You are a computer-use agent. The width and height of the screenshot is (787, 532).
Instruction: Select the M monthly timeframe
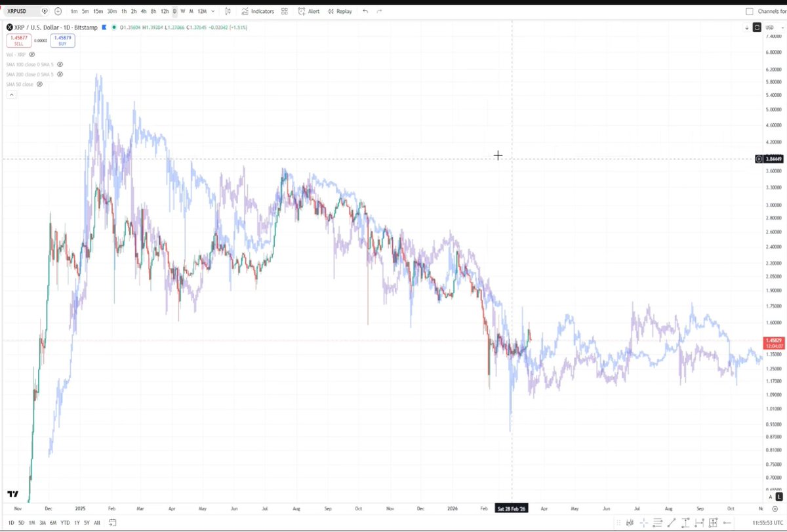[x=190, y=11]
